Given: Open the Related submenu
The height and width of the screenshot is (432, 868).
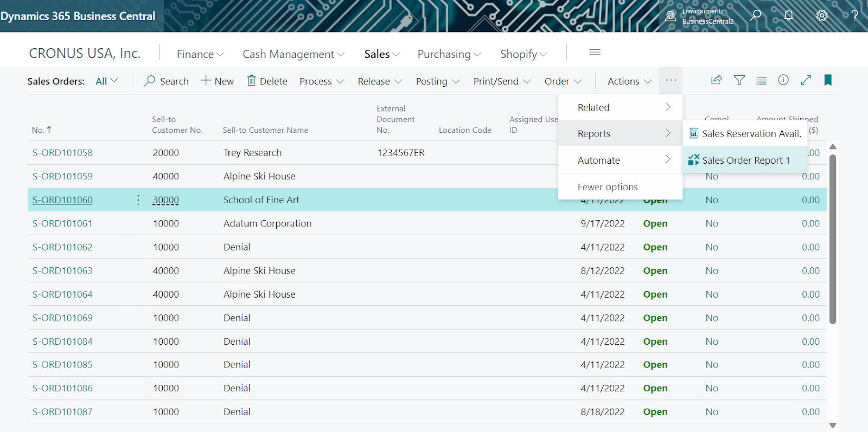Looking at the screenshot, I should tap(620, 107).
